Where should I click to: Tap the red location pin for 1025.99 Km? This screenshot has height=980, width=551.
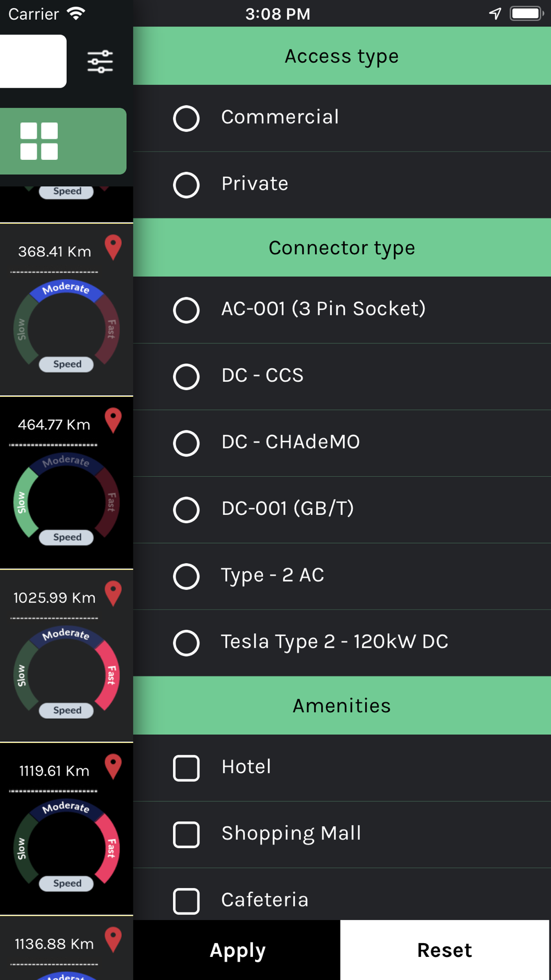click(x=113, y=594)
